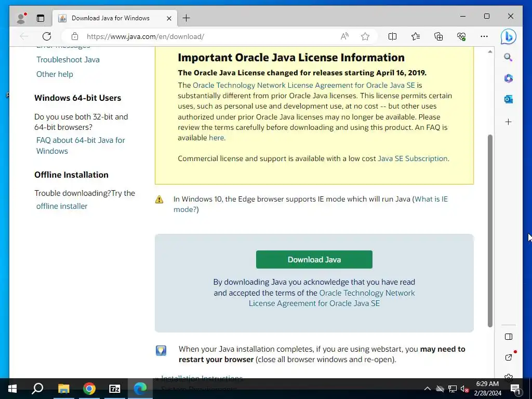Open the Edge profile icon
This screenshot has height=399, width=532.
pos(21,18)
